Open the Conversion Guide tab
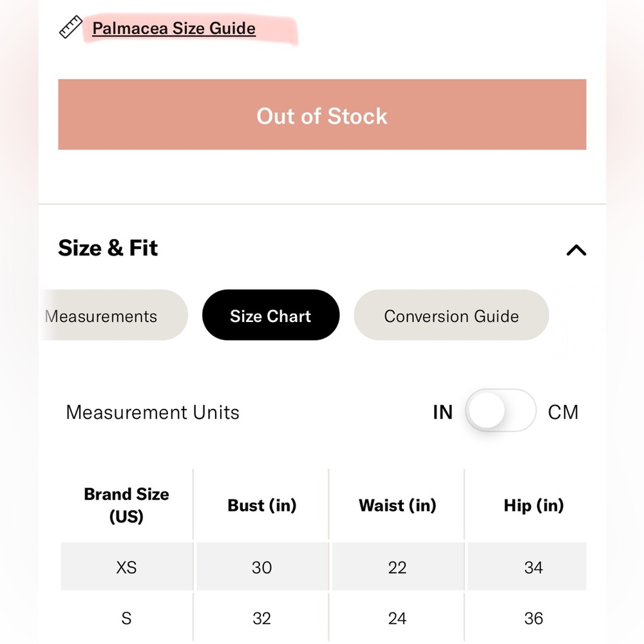Viewport: 644px width, 644px height. pyautogui.click(x=451, y=315)
